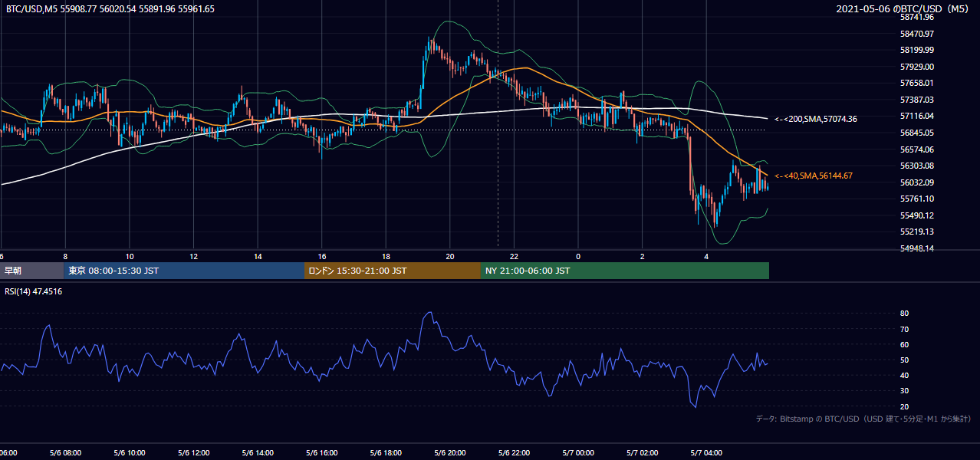Screen dimensions: 980x460
Task: Click bottom time label 5/7 00:00
Action: click(578, 453)
